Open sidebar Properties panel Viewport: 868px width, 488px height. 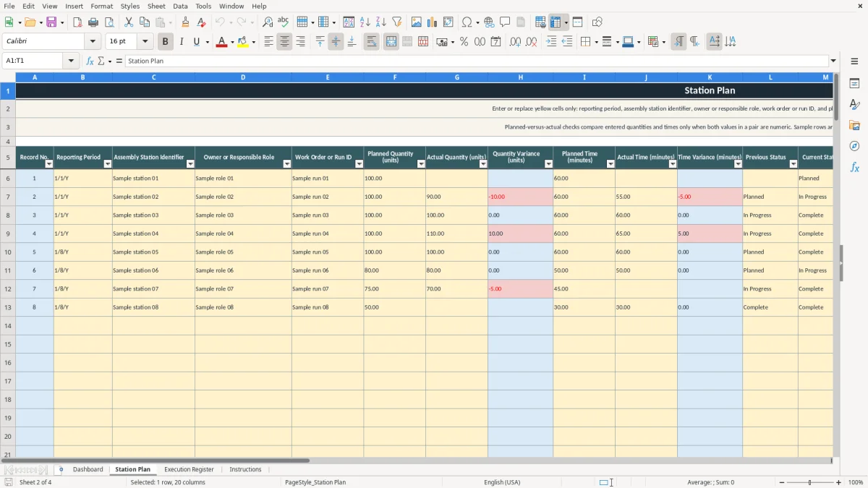[854, 84]
